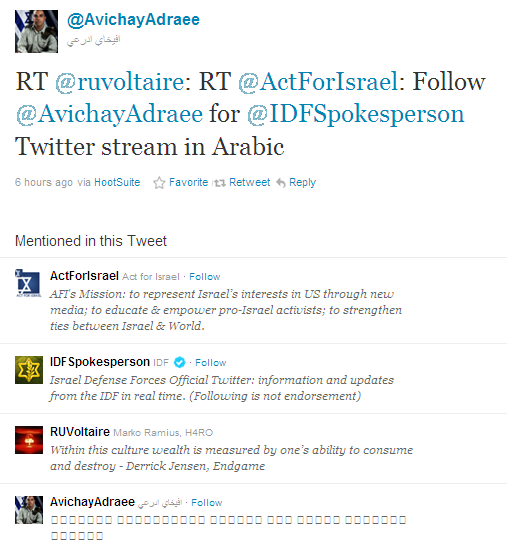This screenshot has width=532, height=547.
Task: Open the IDFSpokesperson emblem avatar
Action: 29,370
